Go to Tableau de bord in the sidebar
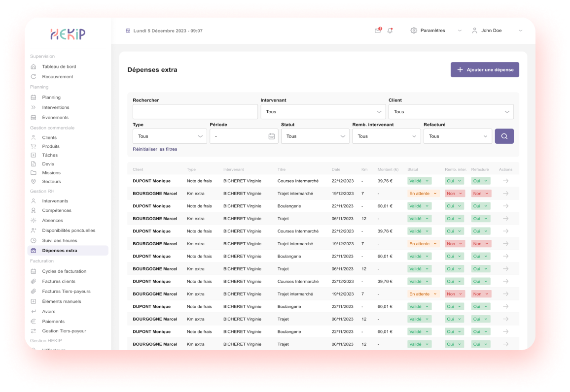Image resolution: width=570 pixels, height=392 pixels. (59, 66)
